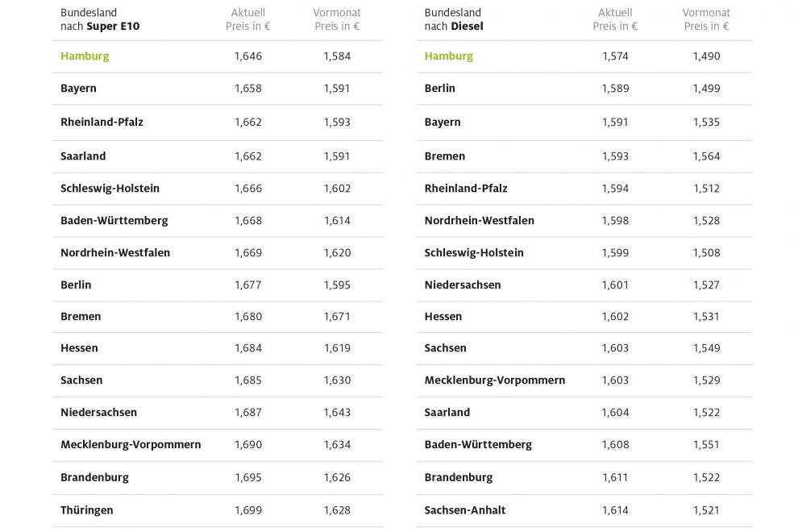The width and height of the screenshot is (798, 532).
Task: Click the Vormonat header in Diesel table
Action: [706, 19]
